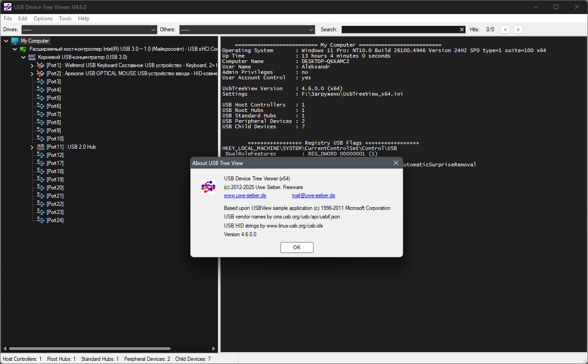Clear the search field with X
The image size is (588, 364).
point(462,29)
